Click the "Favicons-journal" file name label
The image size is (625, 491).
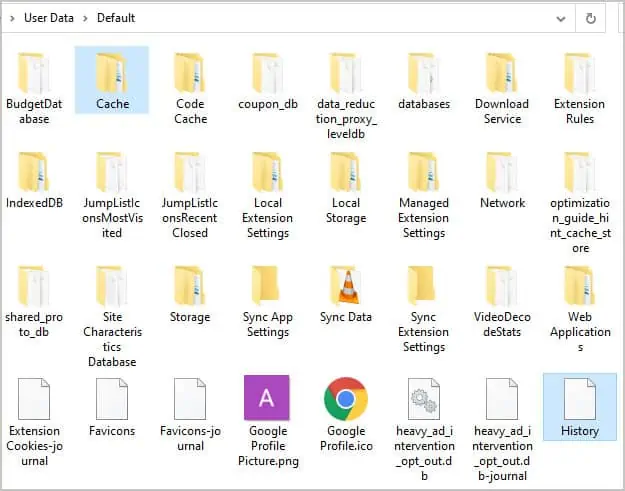click(191, 438)
